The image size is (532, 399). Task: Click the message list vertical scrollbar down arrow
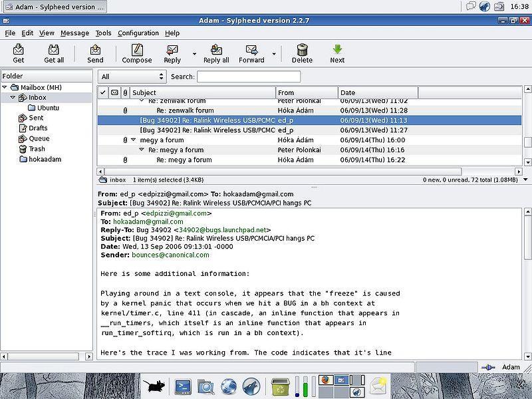(527, 162)
